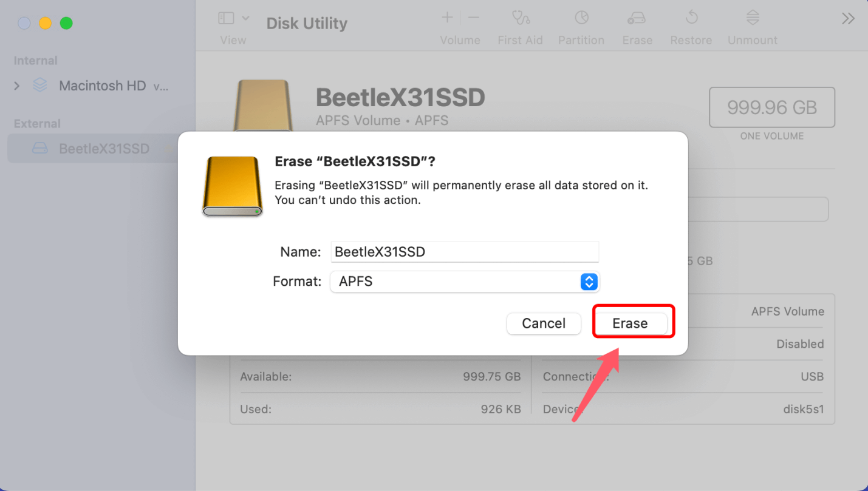Click inside the Name text field
The height and width of the screenshot is (491, 868).
[x=465, y=251]
